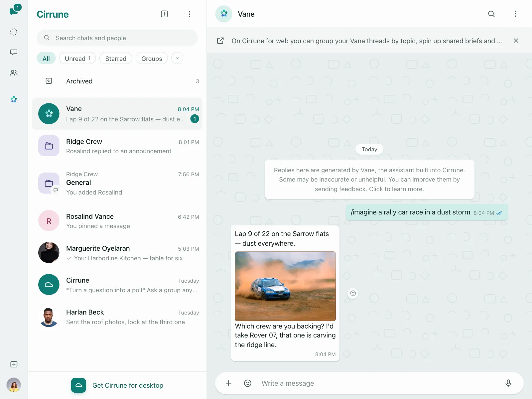The image size is (532, 399).
Task: Open the status updates ring icon
Action: pyautogui.click(x=14, y=32)
